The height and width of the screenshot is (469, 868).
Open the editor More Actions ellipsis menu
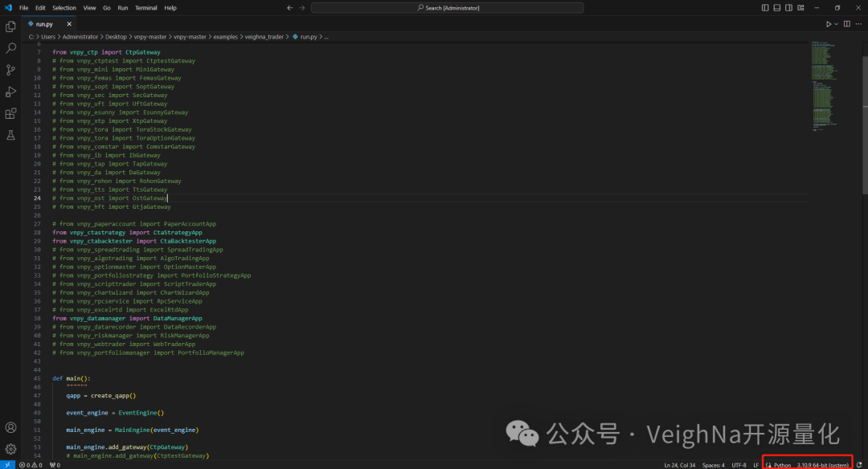pos(858,24)
